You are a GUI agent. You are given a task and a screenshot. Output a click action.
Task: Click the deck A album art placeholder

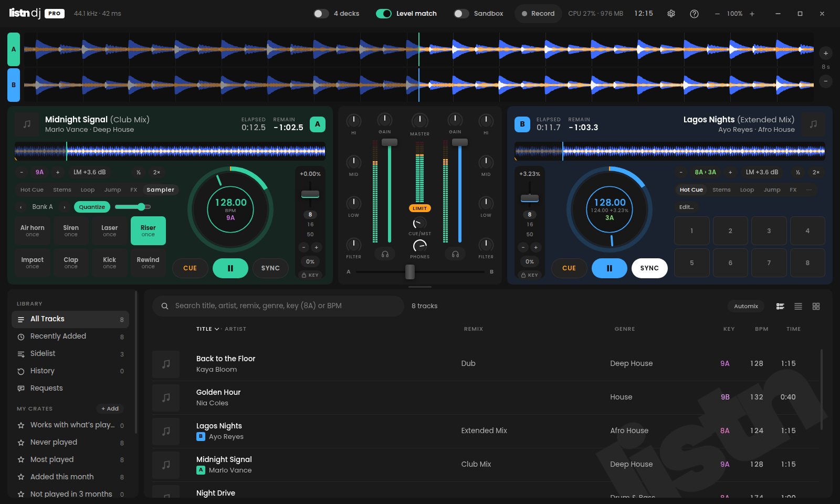pos(27,124)
